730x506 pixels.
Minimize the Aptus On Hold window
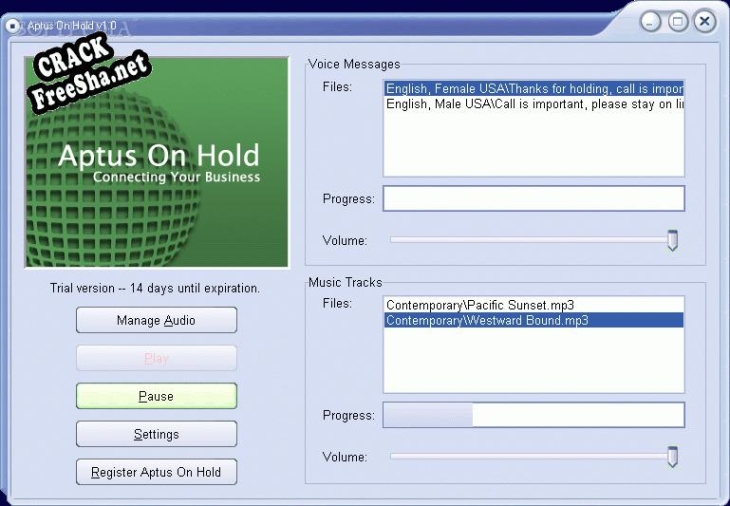click(652, 21)
